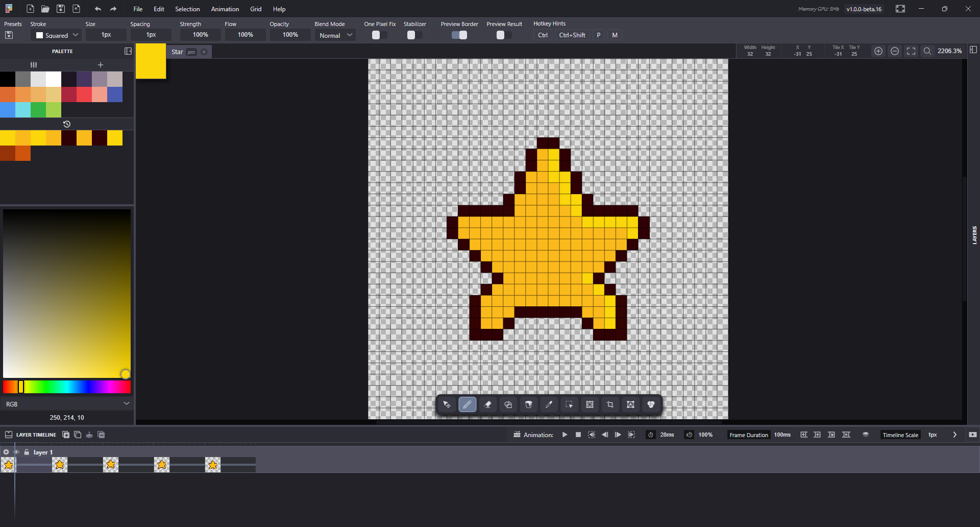Click the export file icon

pyautogui.click(x=76, y=9)
